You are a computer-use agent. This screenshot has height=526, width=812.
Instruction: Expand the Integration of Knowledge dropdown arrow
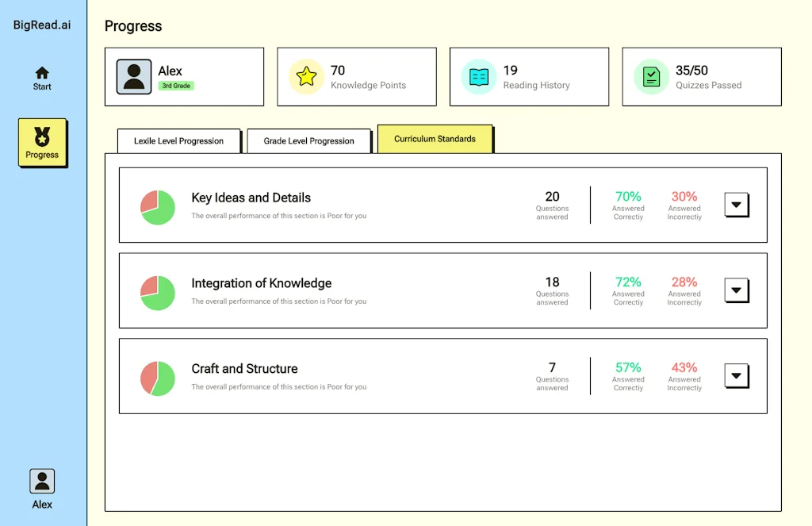tap(737, 290)
